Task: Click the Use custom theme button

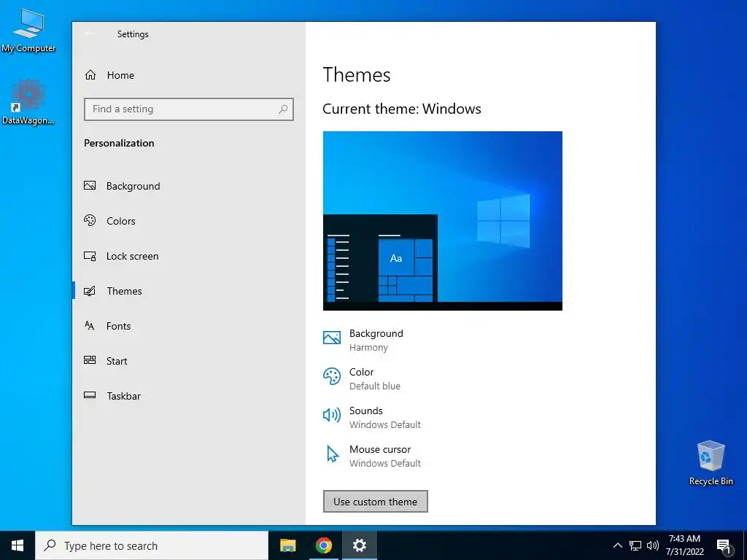Action: point(376,502)
